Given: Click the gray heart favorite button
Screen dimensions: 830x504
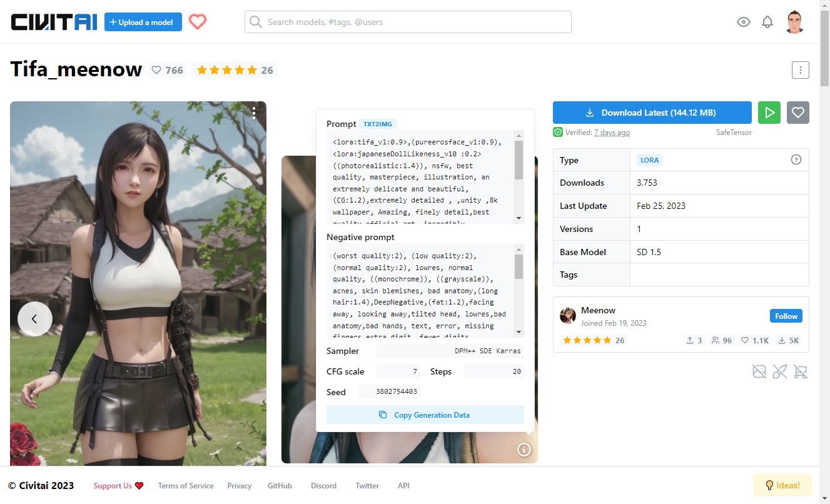Looking at the screenshot, I should (x=798, y=113).
